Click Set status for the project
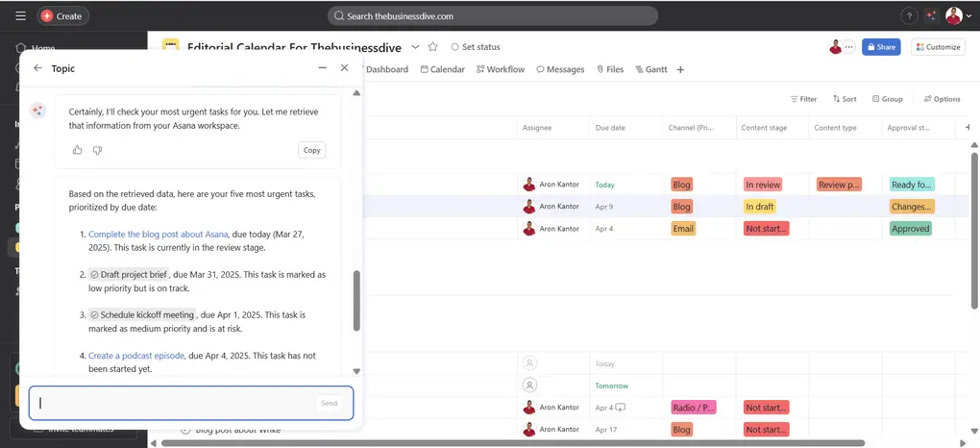 (x=476, y=47)
